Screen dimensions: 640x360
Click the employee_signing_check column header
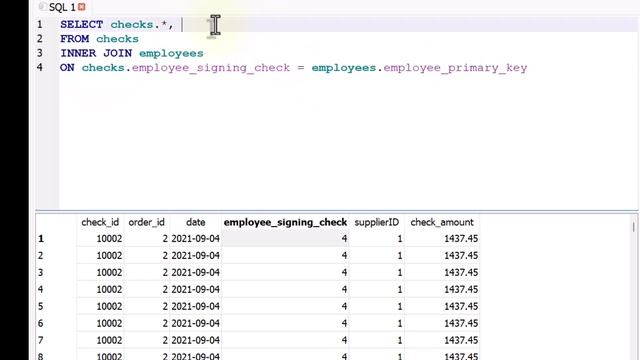pos(285,222)
